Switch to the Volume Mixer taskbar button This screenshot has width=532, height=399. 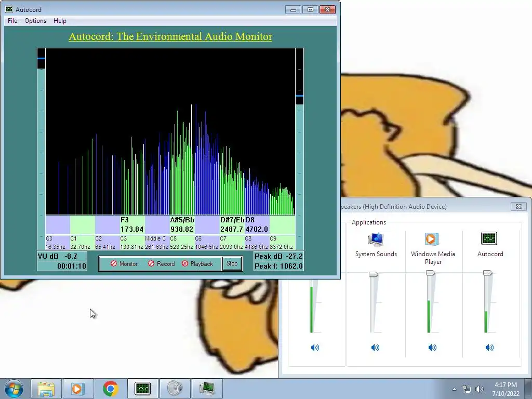(x=175, y=389)
